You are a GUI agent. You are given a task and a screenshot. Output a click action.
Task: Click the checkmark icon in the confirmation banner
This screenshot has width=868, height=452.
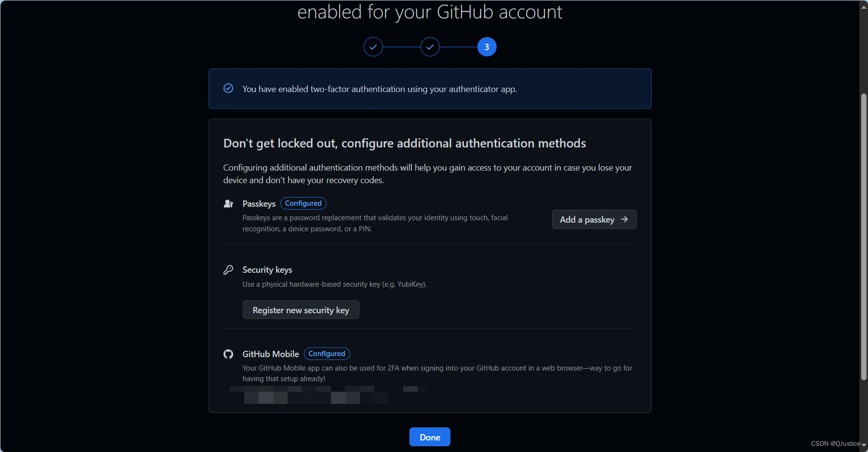click(x=228, y=89)
